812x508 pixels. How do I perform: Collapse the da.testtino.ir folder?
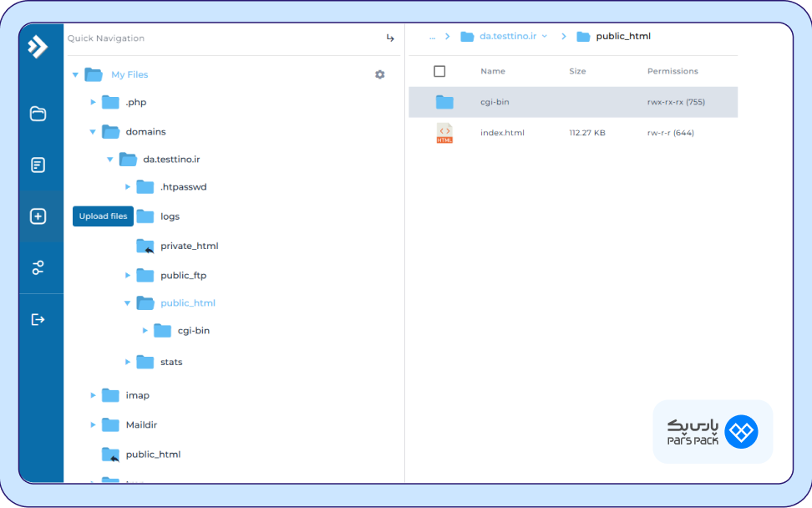[x=109, y=159]
